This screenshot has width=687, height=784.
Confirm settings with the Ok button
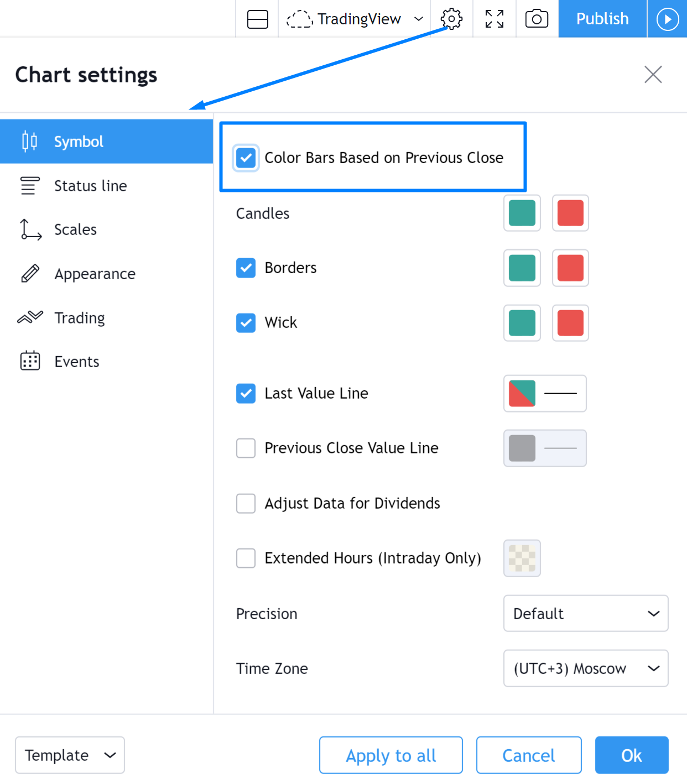click(632, 755)
